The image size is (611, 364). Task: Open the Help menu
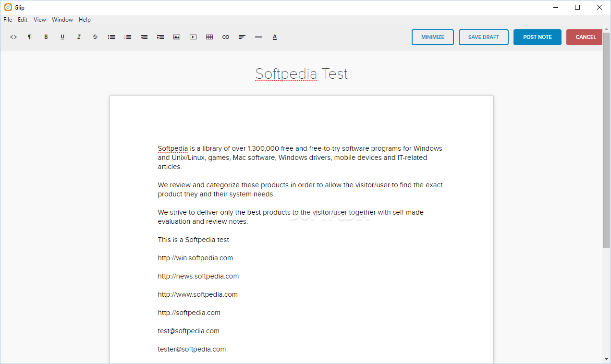click(x=85, y=20)
